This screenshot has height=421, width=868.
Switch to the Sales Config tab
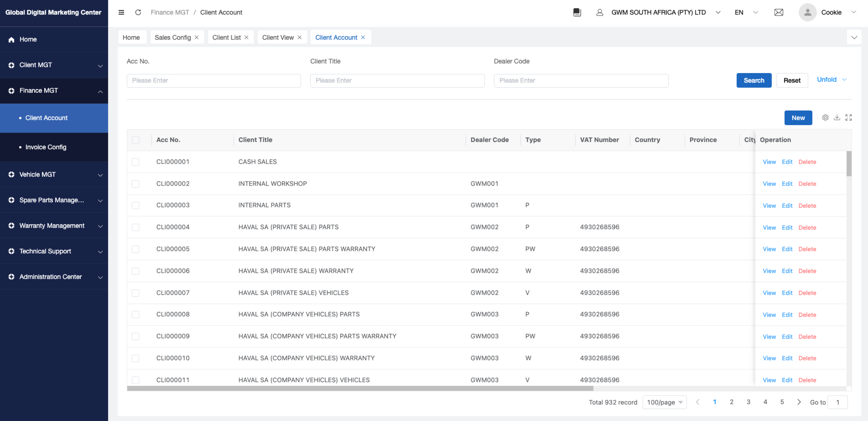172,37
